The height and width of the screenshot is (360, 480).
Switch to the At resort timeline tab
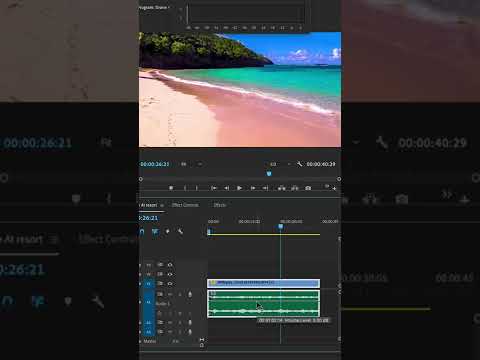click(148, 205)
